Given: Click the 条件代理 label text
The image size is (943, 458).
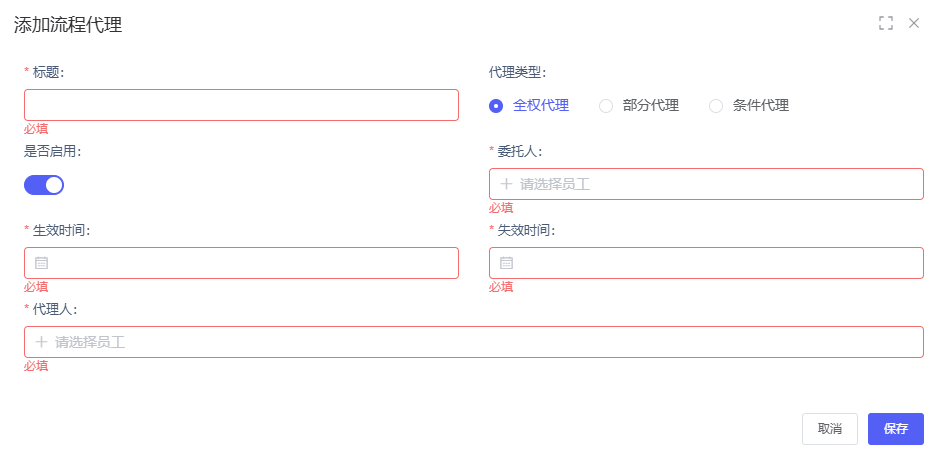Looking at the screenshot, I should 761,106.
